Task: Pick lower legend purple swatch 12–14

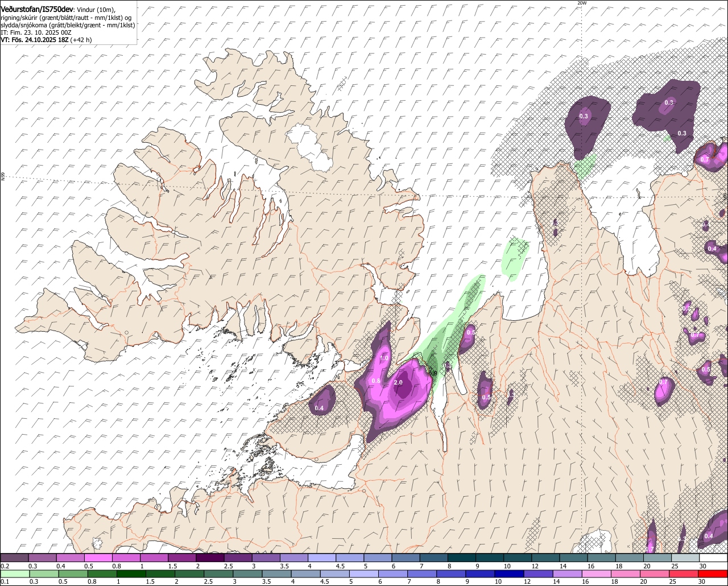Action: (x=539, y=574)
